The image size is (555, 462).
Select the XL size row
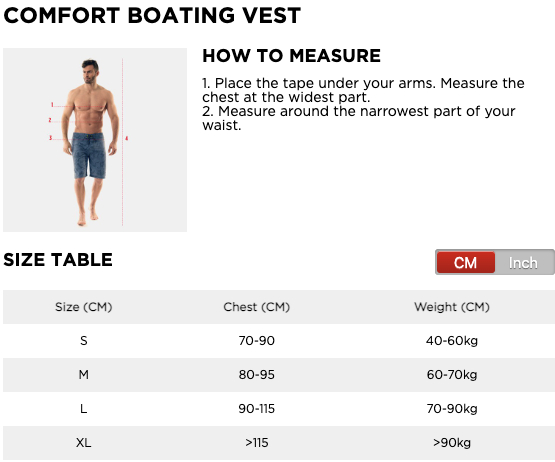point(279,443)
